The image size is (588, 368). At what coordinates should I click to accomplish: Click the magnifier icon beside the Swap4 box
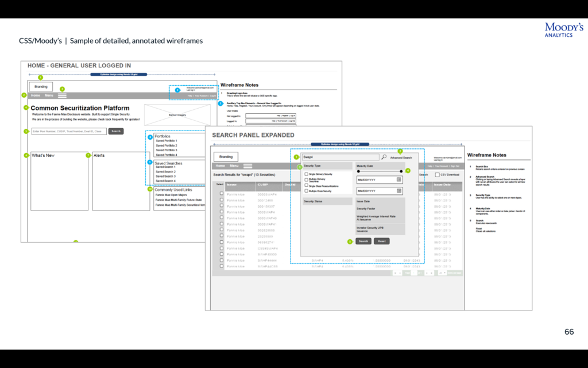click(384, 157)
